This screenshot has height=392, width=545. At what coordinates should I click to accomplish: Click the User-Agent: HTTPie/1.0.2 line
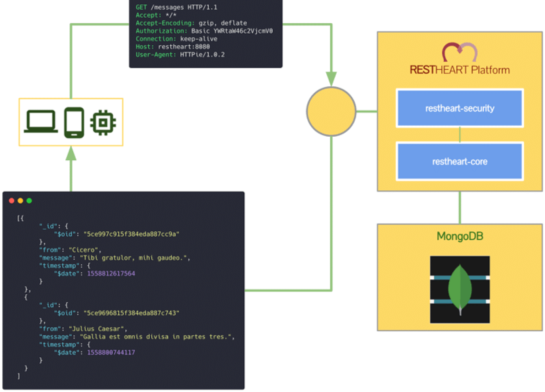pos(180,55)
